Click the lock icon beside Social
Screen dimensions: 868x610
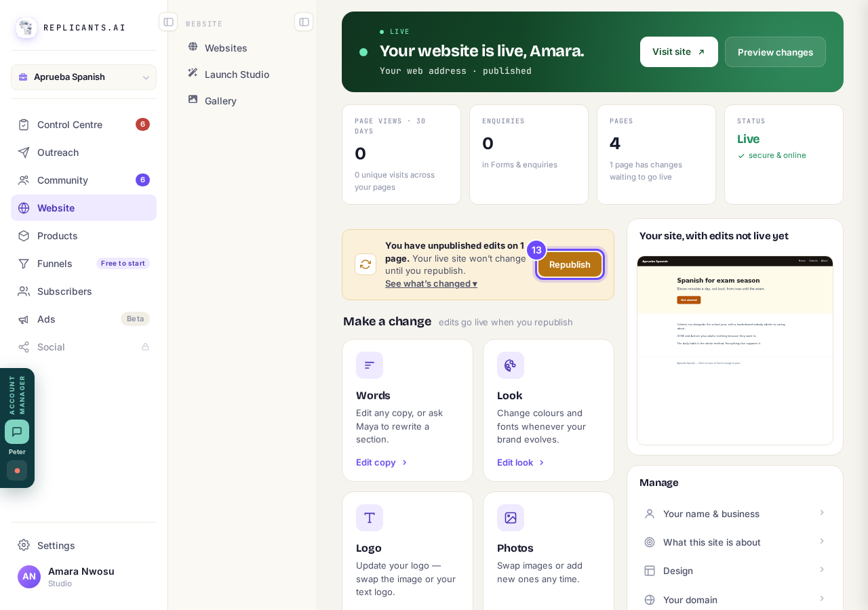pos(145,347)
